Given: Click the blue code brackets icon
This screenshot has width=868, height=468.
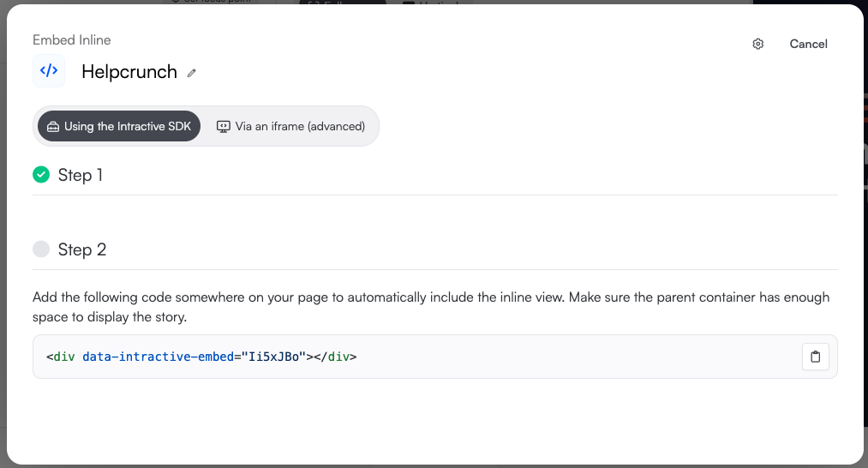Looking at the screenshot, I should pos(49,71).
